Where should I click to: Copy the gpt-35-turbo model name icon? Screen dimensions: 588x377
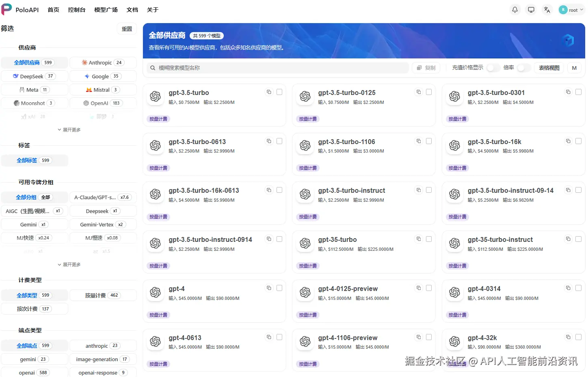[419, 239]
